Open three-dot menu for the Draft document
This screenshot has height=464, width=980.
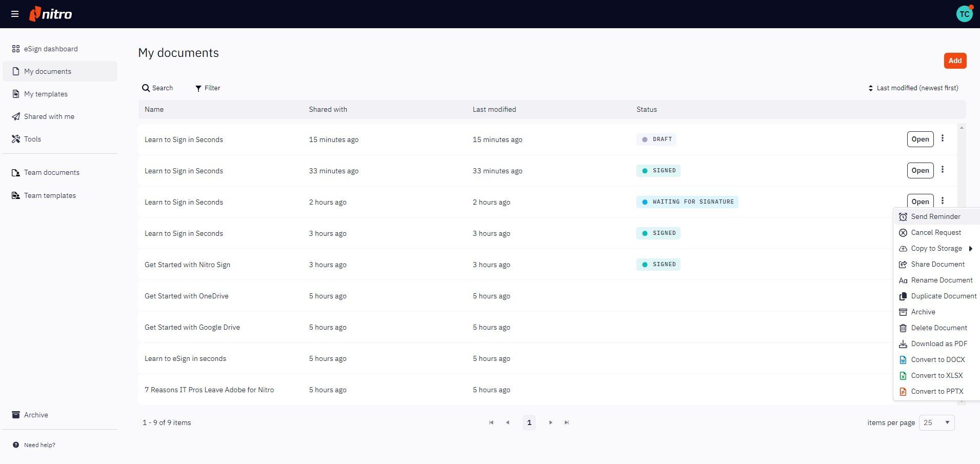[x=942, y=138]
